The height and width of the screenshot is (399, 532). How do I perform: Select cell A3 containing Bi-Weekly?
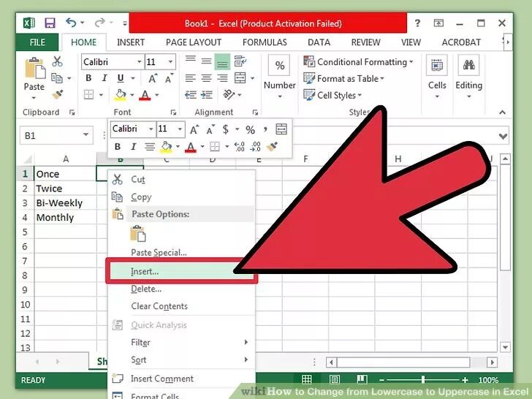(66, 203)
